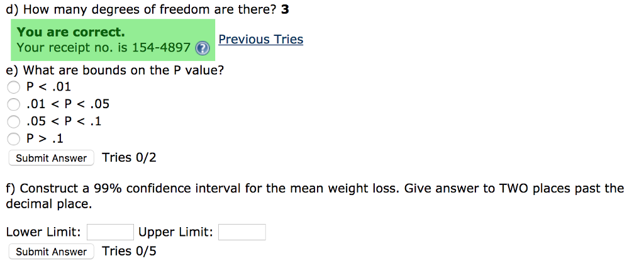Click the green "You are correct." message
This screenshot has width=644, height=268.
point(70,32)
